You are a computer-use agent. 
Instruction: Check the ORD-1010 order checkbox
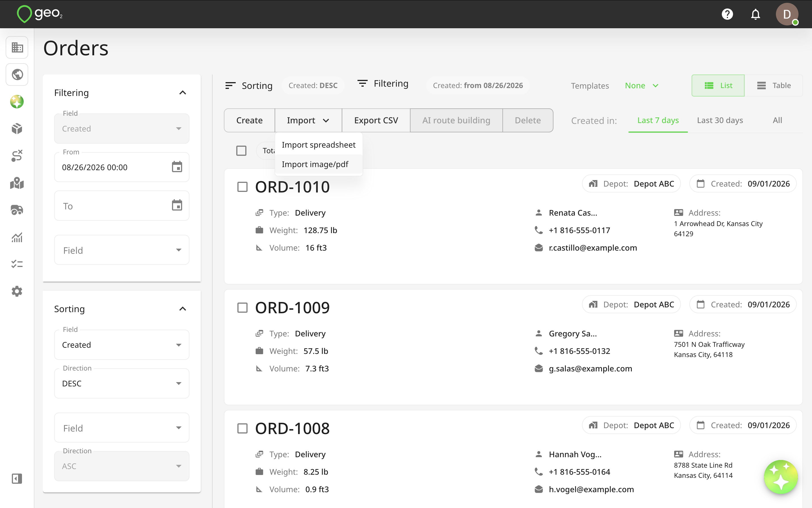click(x=242, y=187)
